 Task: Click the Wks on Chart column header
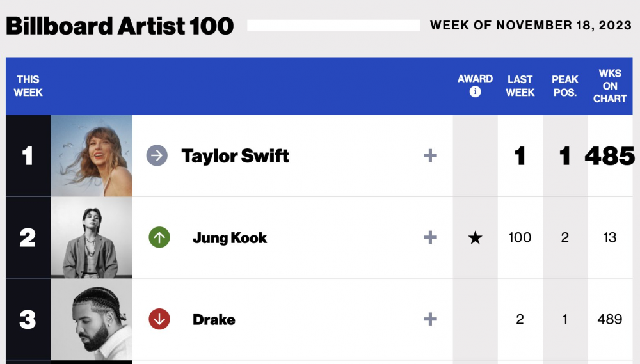(610, 86)
